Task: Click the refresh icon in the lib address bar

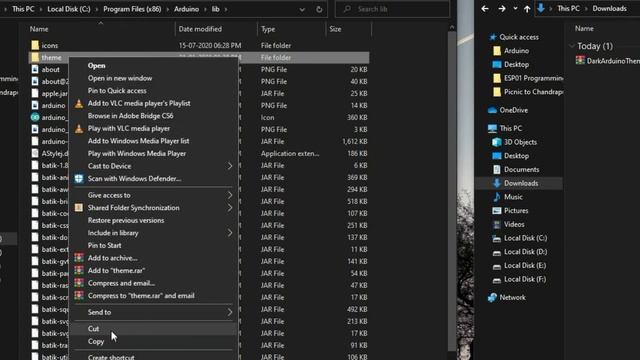Action: point(319,9)
